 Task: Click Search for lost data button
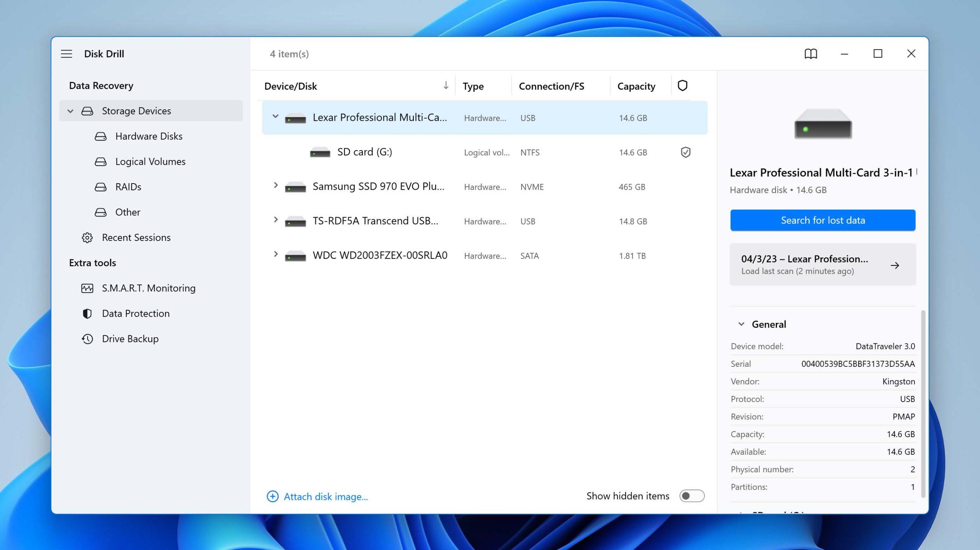823,220
